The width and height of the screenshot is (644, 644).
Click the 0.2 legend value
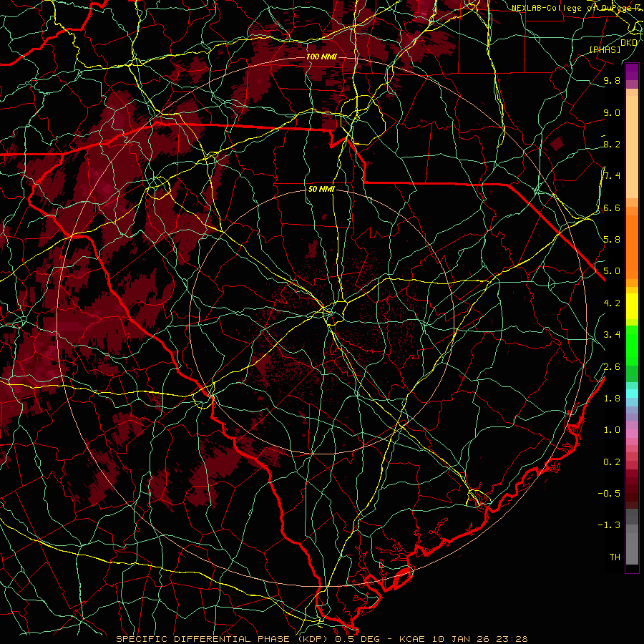(612, 462)
